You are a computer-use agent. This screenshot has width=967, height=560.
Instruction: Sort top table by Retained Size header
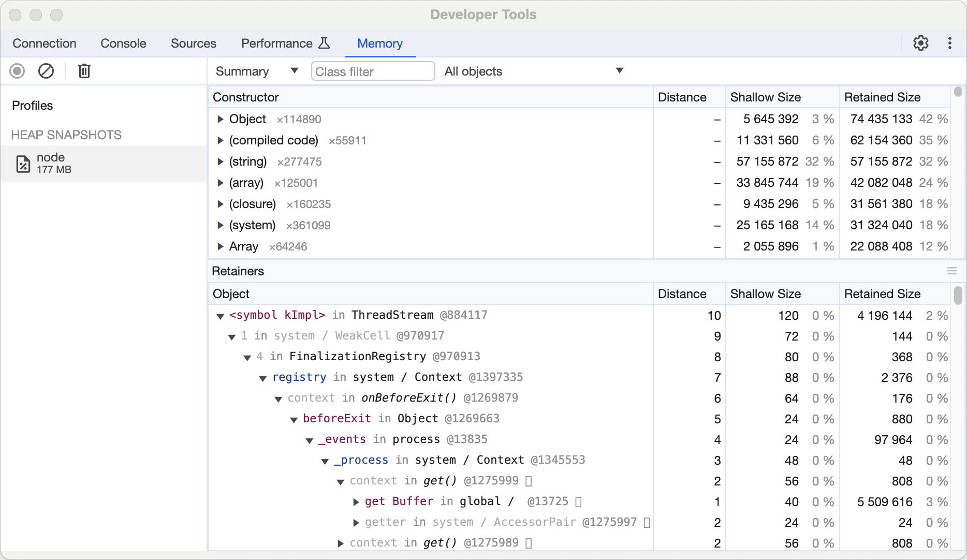[896, 97]
